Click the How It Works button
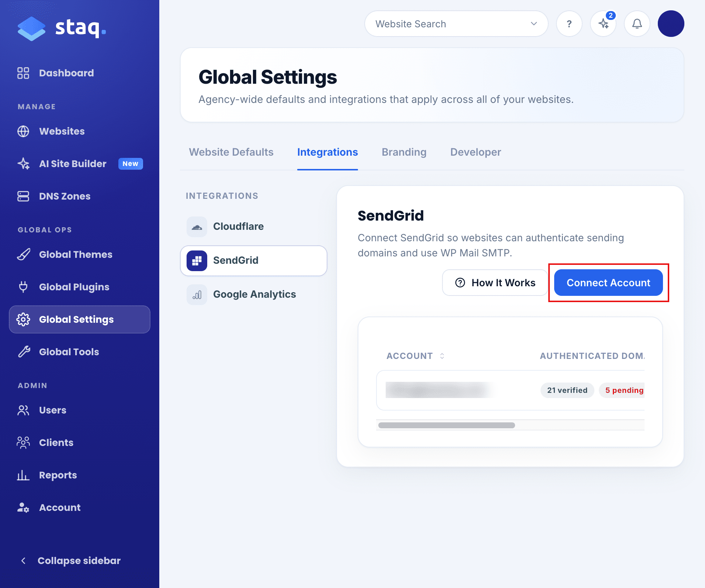Image resolution: width=705 pixels, height=588 pixels. coord(495,283)
